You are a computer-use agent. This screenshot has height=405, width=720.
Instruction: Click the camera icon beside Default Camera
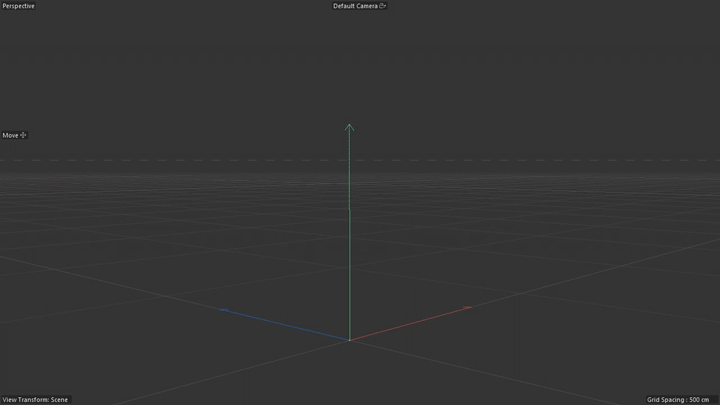click(x=382, y=6)
